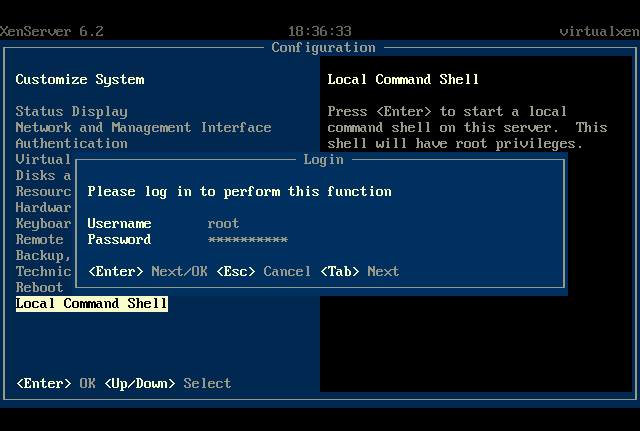The height and width of the screenshot is (431, 640).
Task: Click the Username field containing root
Action: point(223,223)
